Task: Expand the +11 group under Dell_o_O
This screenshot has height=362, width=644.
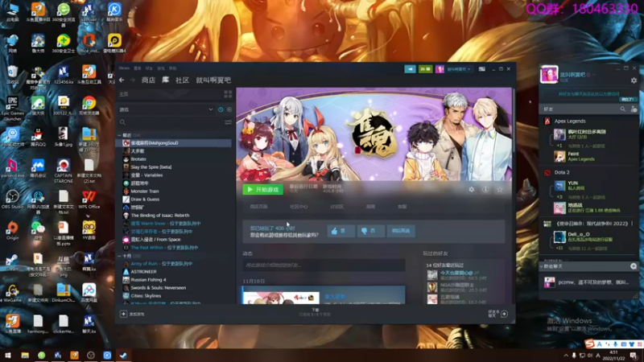Action: [x=559, y=249]
